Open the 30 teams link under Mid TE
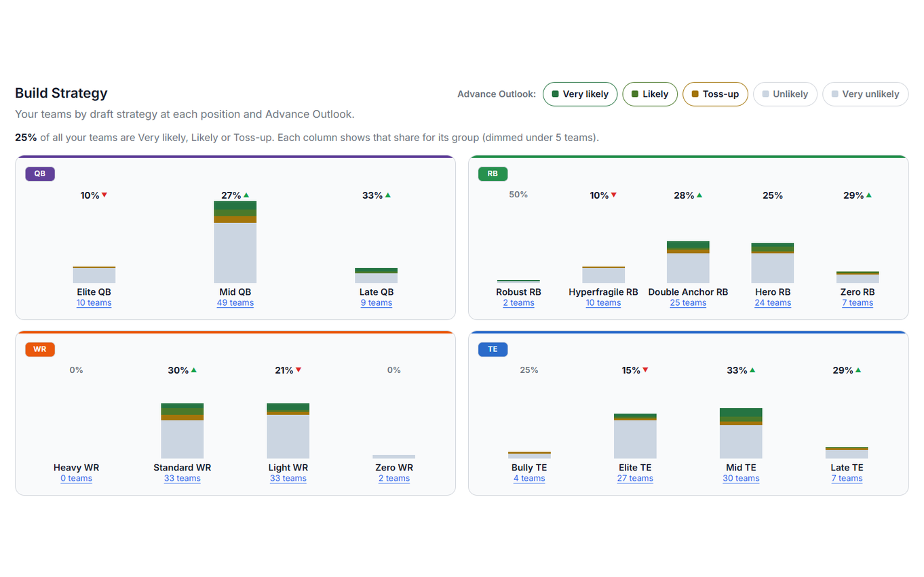This screenshot has height=577, width=924. tap(741, 479)
